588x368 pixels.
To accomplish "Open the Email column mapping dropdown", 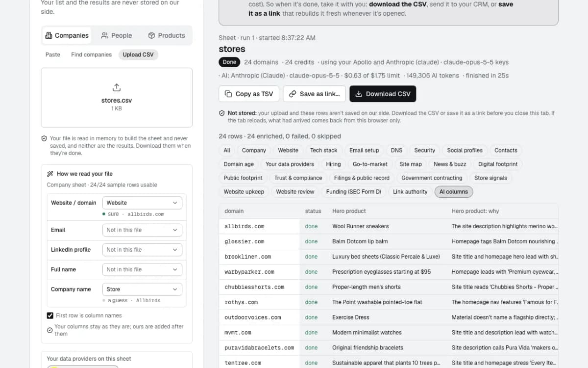I will 142,230.
